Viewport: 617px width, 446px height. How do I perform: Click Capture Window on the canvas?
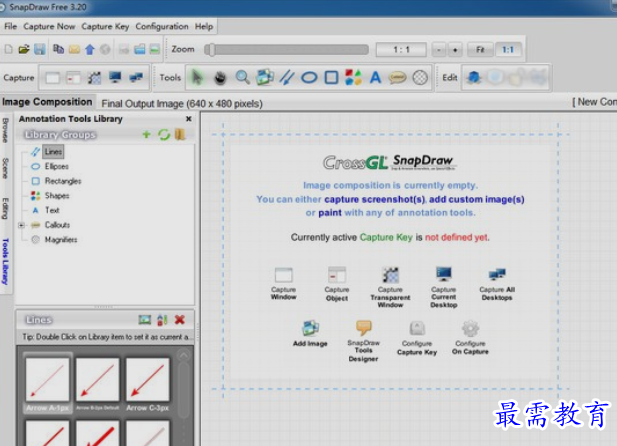[283, 283]
